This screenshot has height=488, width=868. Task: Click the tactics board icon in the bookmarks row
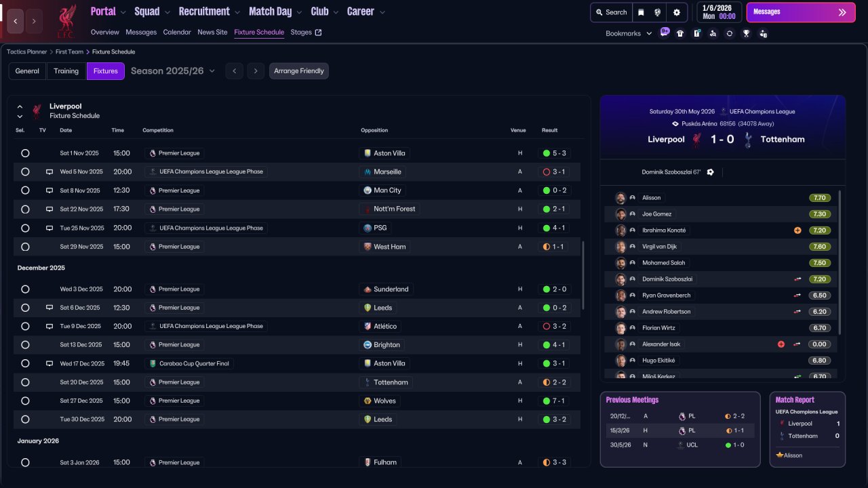[x=696, y=33]
